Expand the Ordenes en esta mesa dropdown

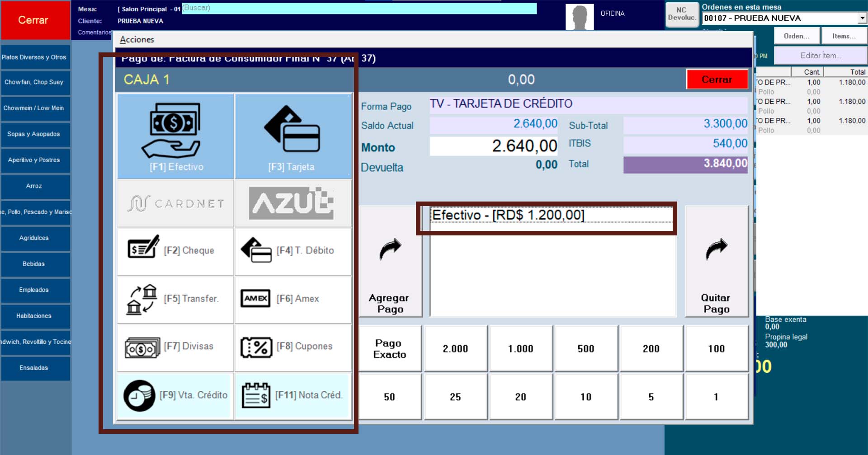pyautogui.click(x=862, y=18)
